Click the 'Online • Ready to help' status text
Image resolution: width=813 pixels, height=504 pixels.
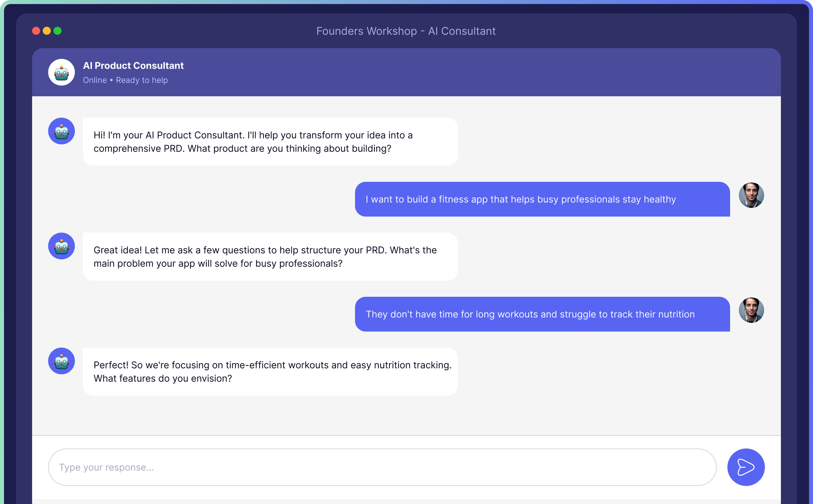pyautogui.click(x=125, y=80)
